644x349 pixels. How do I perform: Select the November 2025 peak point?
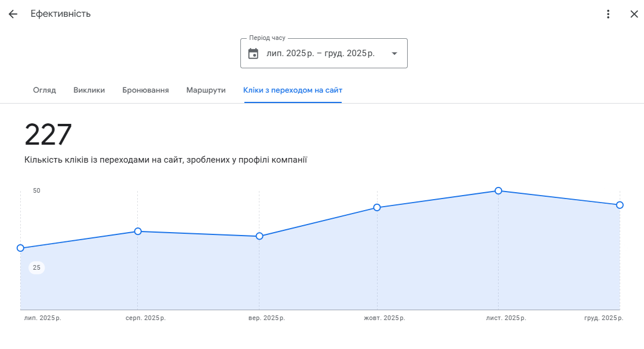(x=498, y=190)
